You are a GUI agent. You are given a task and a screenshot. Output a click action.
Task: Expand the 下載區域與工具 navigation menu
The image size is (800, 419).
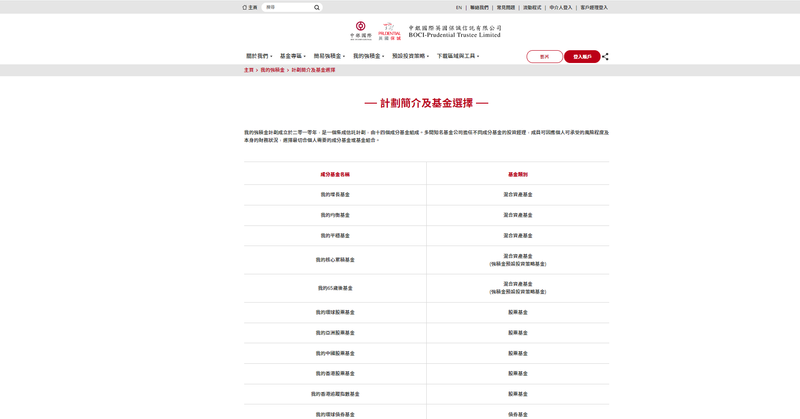coord(458,56)
